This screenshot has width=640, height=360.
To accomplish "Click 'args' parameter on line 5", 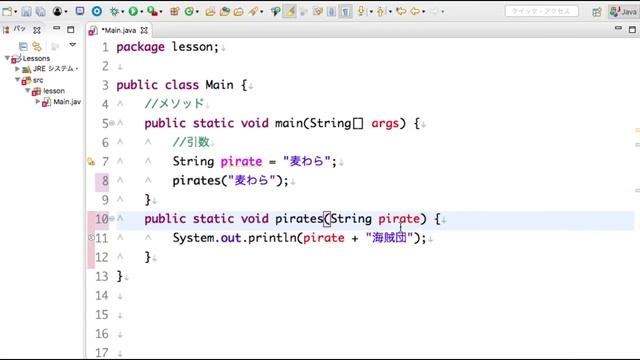I will click(384, 123).
